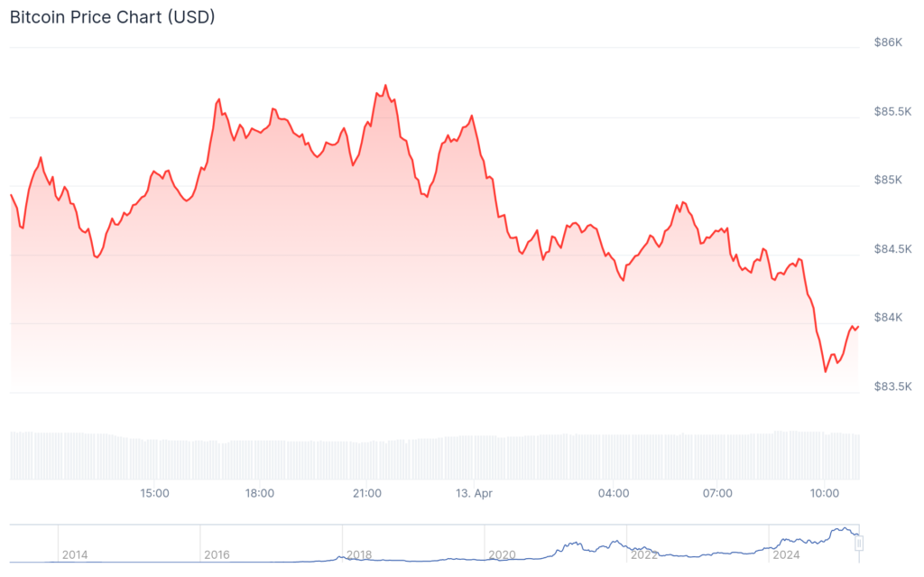
Task: Click the $85.5K price axis label
Action: pos(892,111)
